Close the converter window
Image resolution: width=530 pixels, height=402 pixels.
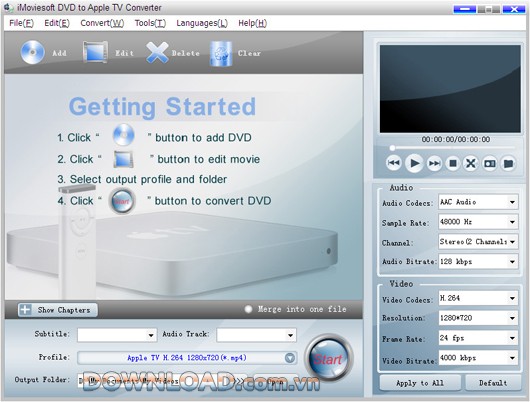pyautogui.click(x=514, y=9)
